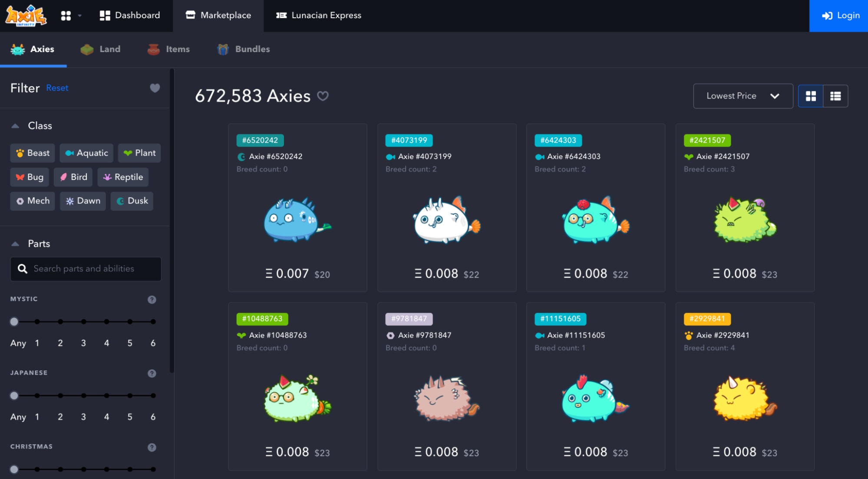Open Mystic parts help question icon

click(x=152, y=299)
